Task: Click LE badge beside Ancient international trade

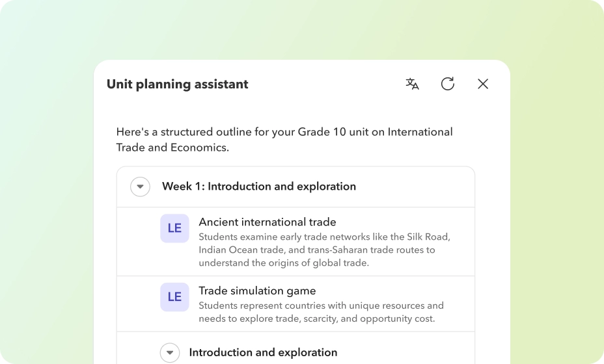Action: tap(174, 228)
